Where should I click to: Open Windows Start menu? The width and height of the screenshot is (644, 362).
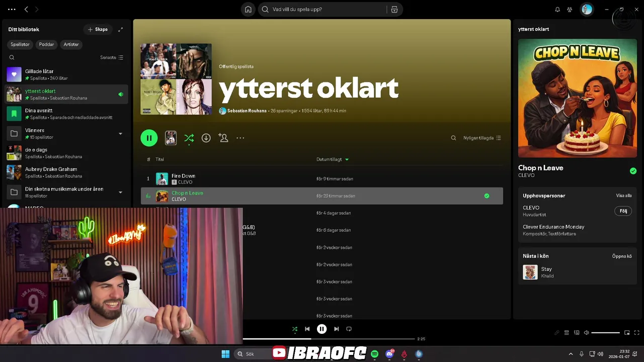coord(225,354)
